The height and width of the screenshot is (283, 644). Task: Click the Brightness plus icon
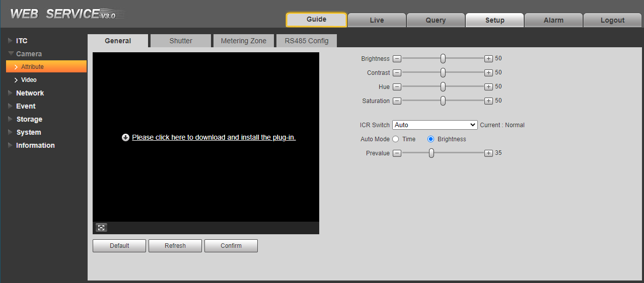click(x=488, y=59)
